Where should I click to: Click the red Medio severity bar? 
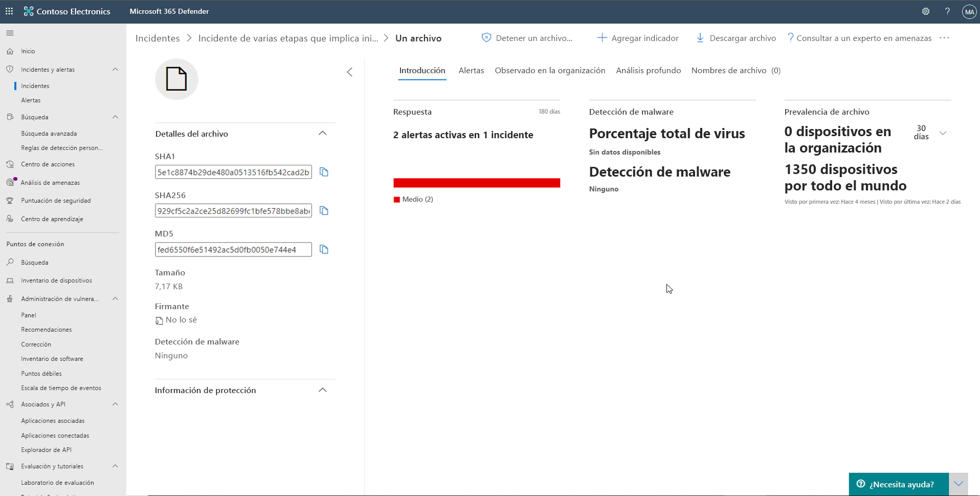coord(477,183)
